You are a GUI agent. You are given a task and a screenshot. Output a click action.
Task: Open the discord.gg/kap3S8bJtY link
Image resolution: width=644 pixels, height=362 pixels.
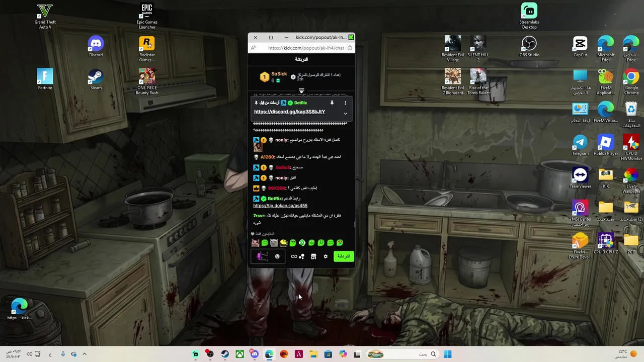click(x=289, y=112)
